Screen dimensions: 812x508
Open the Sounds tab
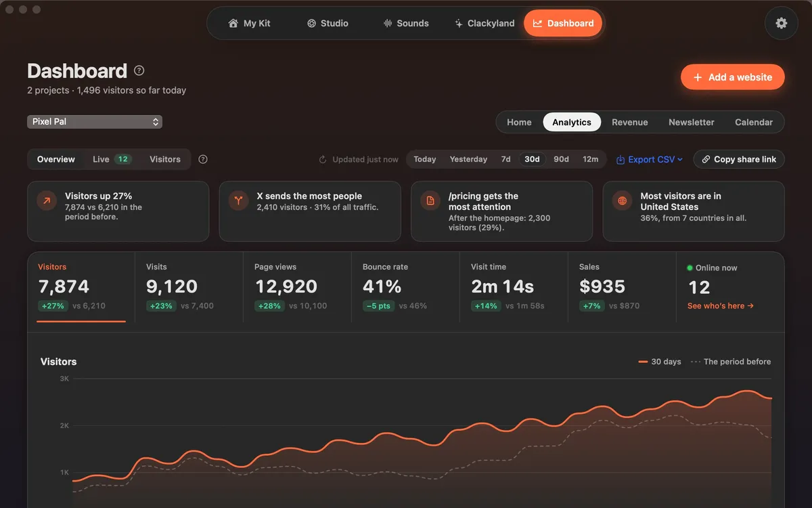(x=406, y=23)
